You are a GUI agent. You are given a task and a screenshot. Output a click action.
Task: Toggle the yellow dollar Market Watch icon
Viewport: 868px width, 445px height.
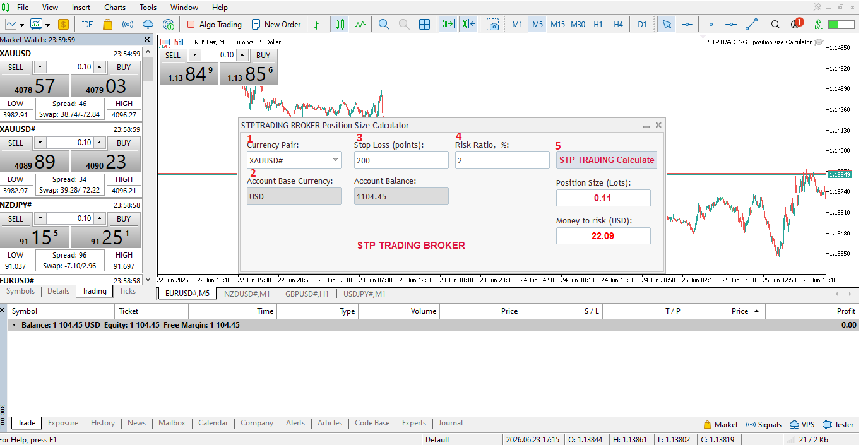tap(63, 25)
